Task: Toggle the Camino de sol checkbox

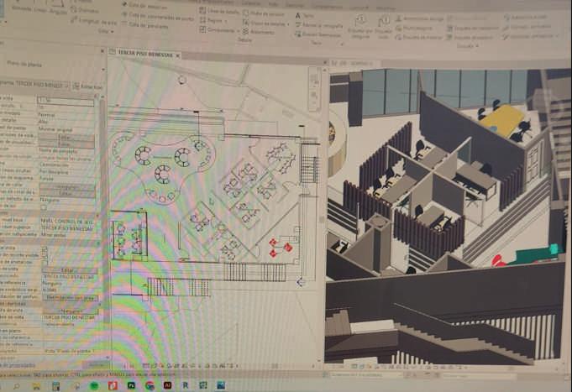Action: tap(44, 207)
